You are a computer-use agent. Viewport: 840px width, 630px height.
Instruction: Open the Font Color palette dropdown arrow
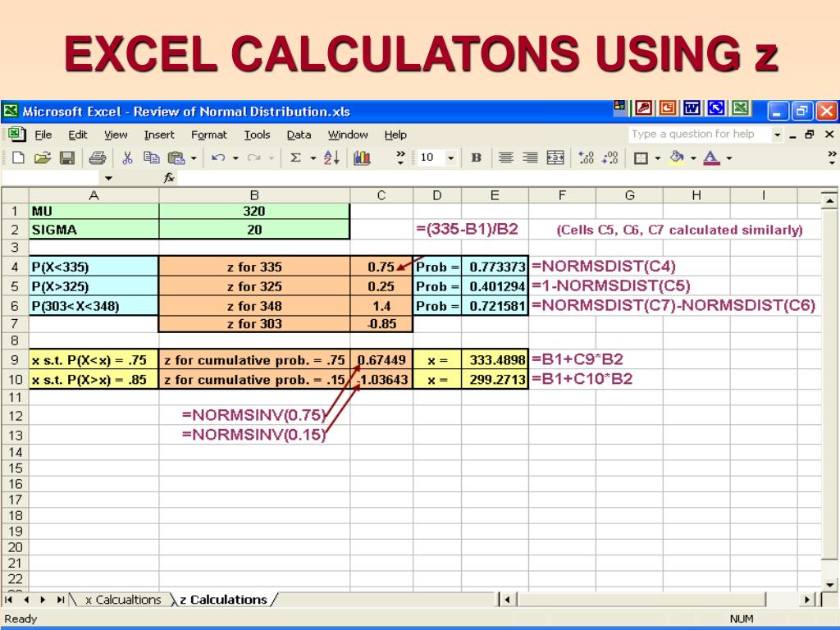[x=729, y=158]
